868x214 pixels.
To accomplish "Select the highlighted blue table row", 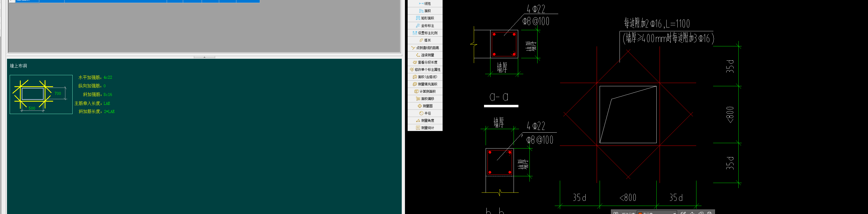I will 134,1.
